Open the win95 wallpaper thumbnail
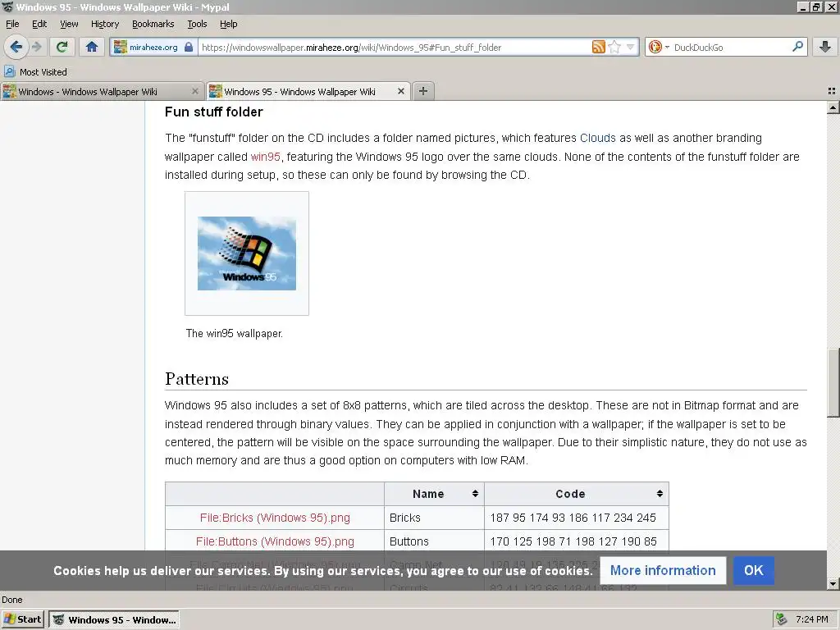This screenshot has height=630, width=840. (247, 253)
